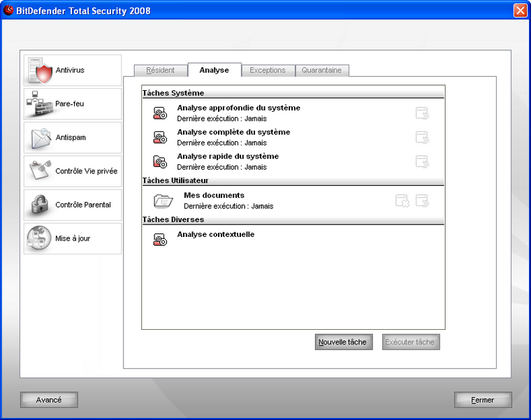Click the Analyse approfondie du système task icon
This screenshot has height=420, width=531.
(x=160, y=113)
